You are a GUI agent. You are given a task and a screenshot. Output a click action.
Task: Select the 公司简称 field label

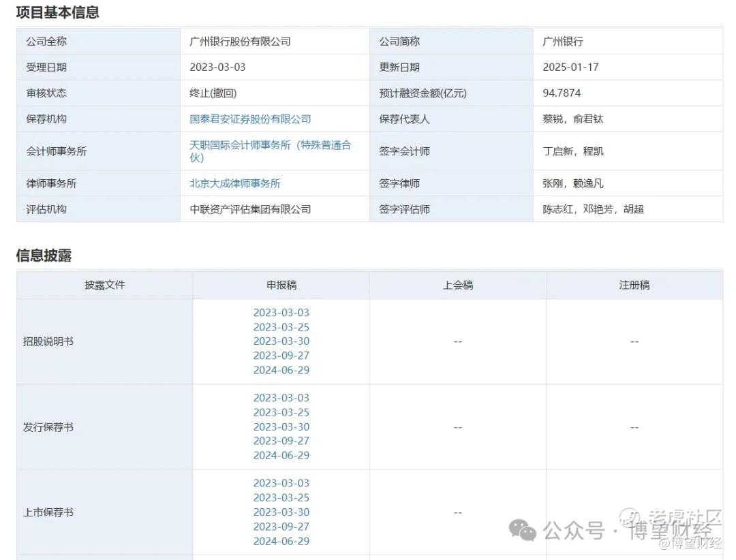coord(399,42)
